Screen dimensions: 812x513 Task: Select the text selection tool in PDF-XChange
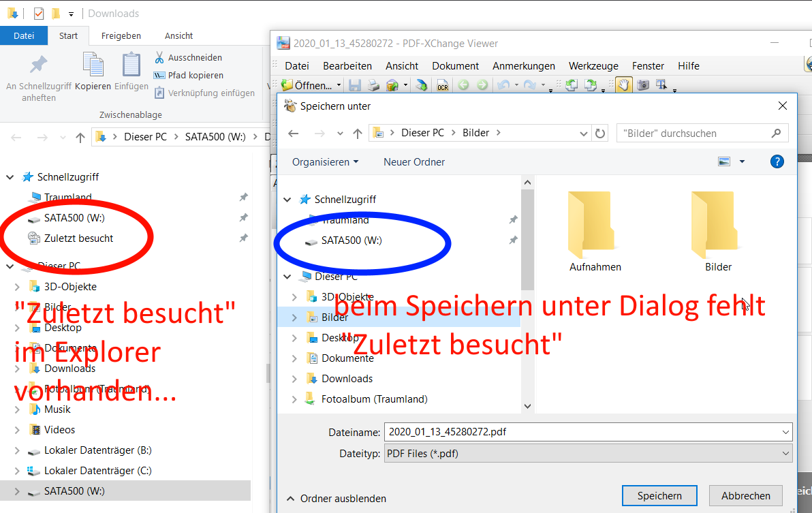coord(661,85)
